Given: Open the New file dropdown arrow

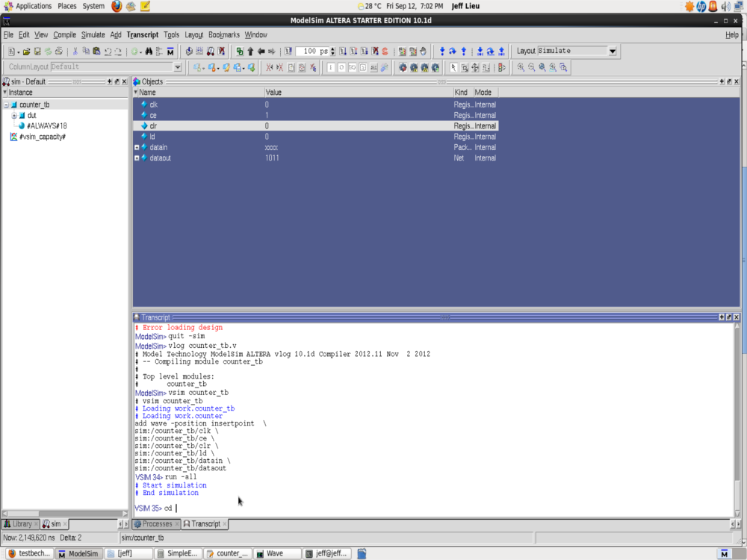Looking at the screenshot, I should 18,52.
